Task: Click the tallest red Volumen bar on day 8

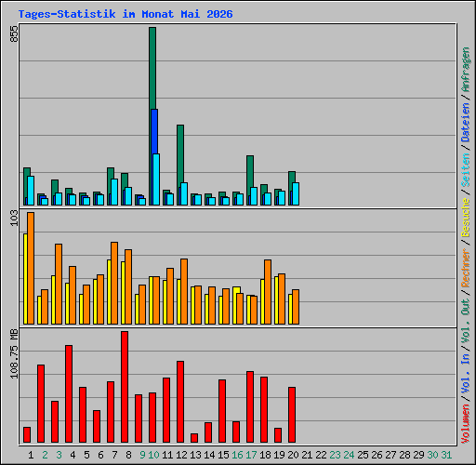Action: [125, 387]
